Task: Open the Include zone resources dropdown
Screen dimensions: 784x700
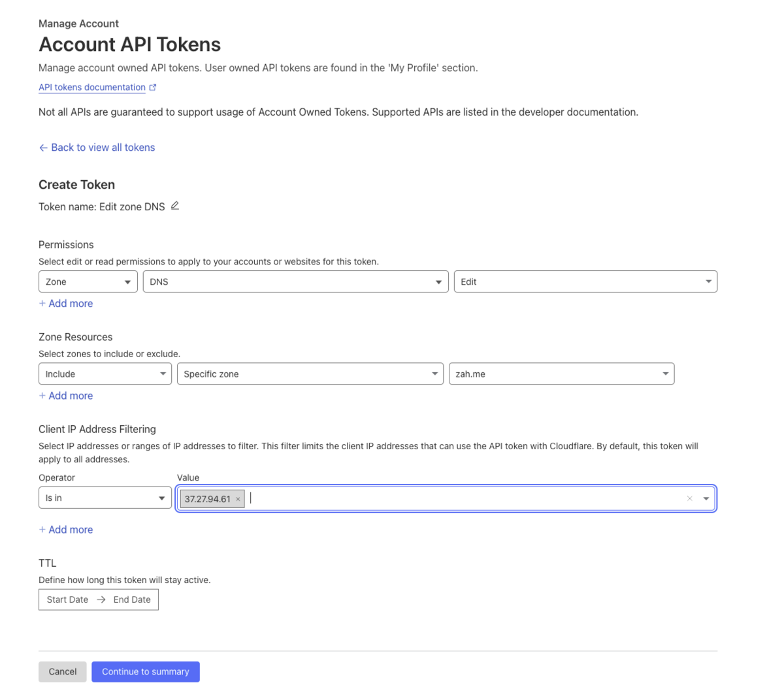Action: (105, 374)
